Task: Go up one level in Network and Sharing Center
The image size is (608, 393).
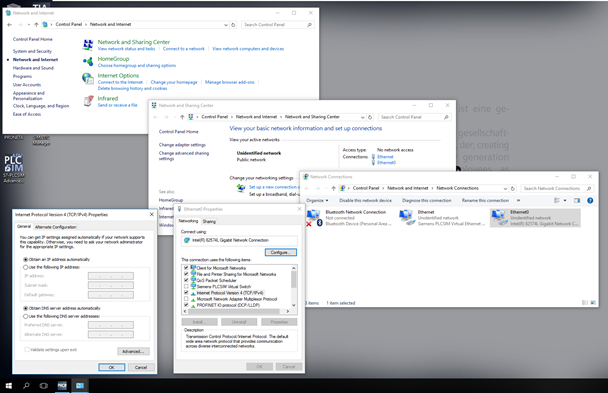Action: click(x=182, y=117)
